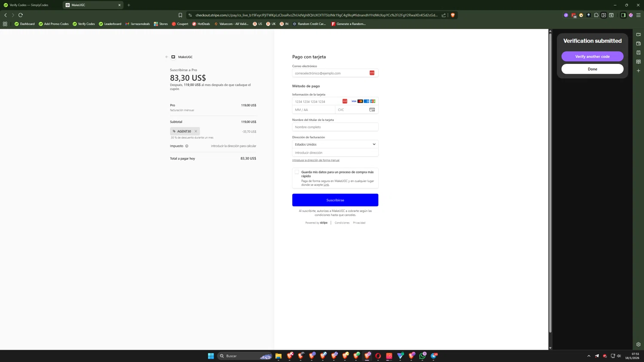Focus the Correo electrónico email field
Image resolution: width=644 pixels, height=362 pixels.
(x=335, y=73)
